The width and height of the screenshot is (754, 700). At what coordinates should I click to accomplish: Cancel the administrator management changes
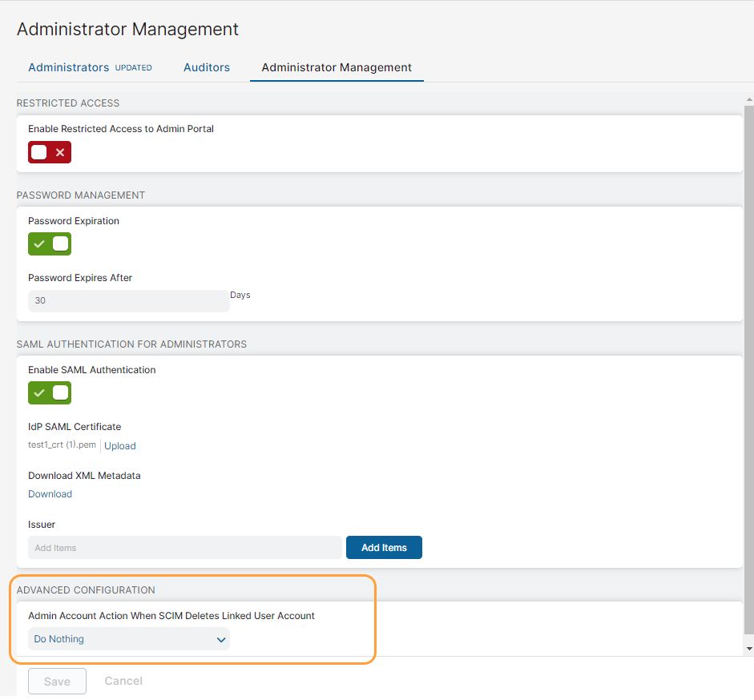tap(123, 681)
